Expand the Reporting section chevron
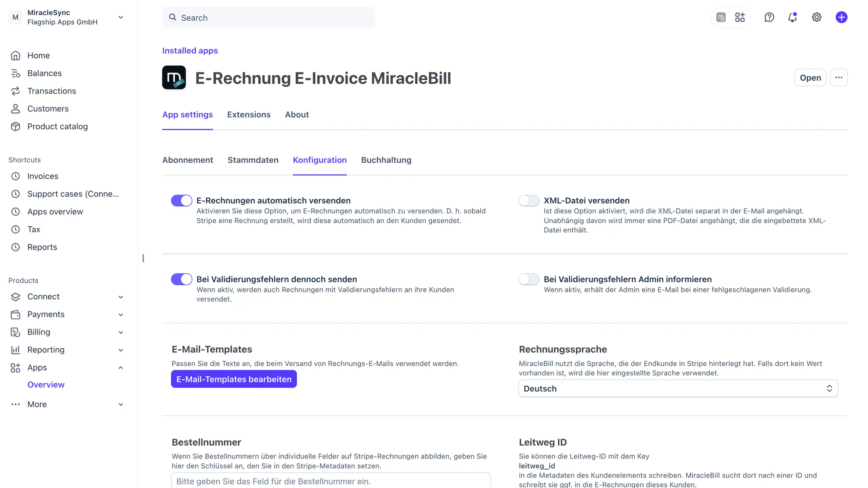This screenshot has width=868, height=488. (x=120, y=350)
